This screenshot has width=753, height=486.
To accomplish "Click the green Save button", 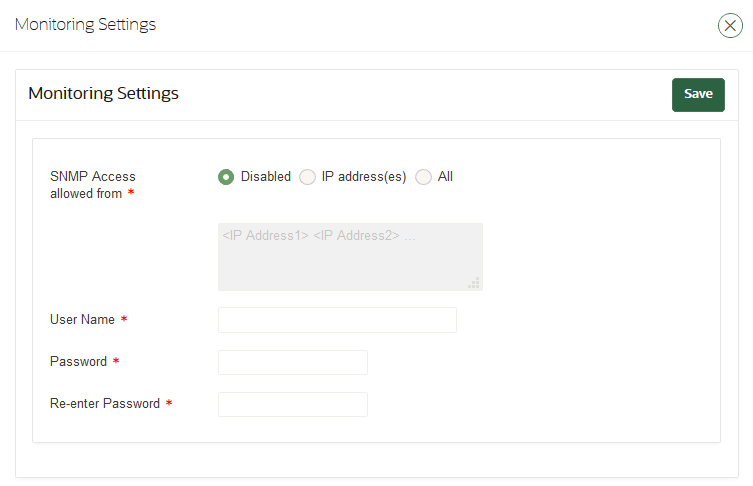I will point(698,94).
